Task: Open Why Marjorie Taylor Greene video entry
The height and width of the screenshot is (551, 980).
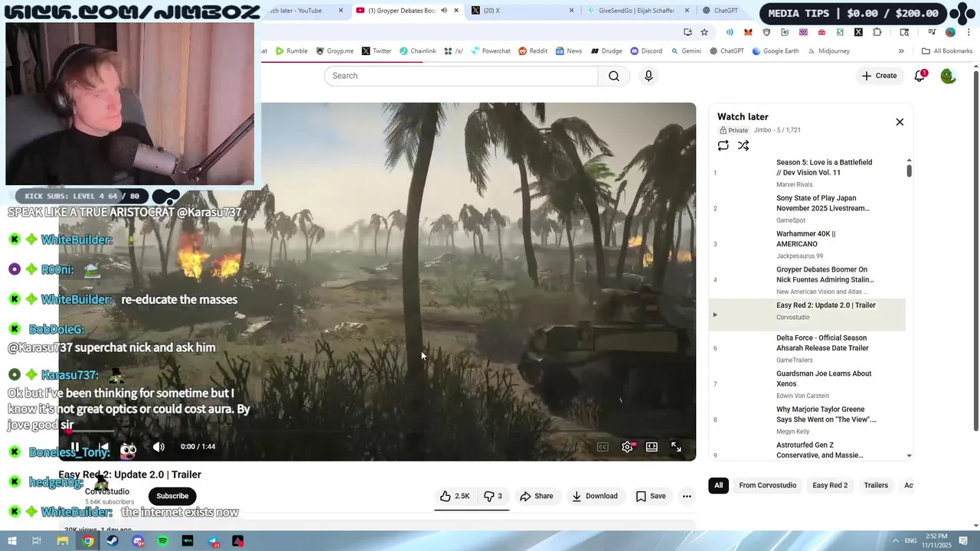Action: [x=808, y=419]
